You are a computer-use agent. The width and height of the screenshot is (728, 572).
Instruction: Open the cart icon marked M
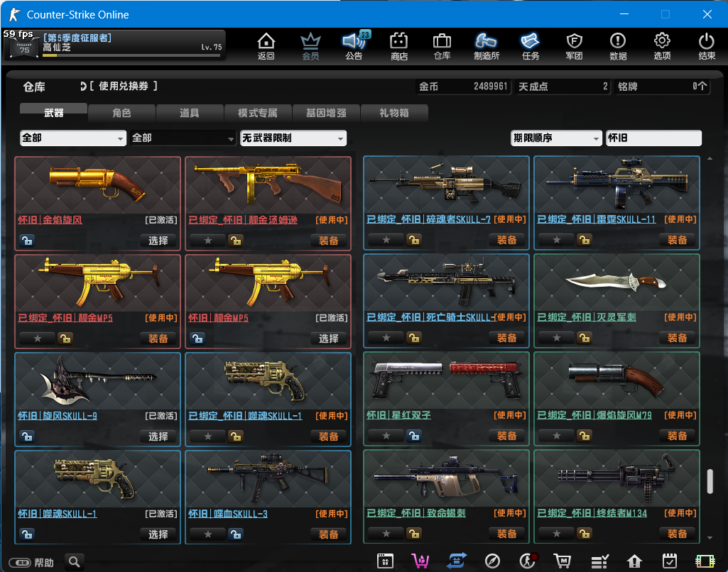coord(563,561)
